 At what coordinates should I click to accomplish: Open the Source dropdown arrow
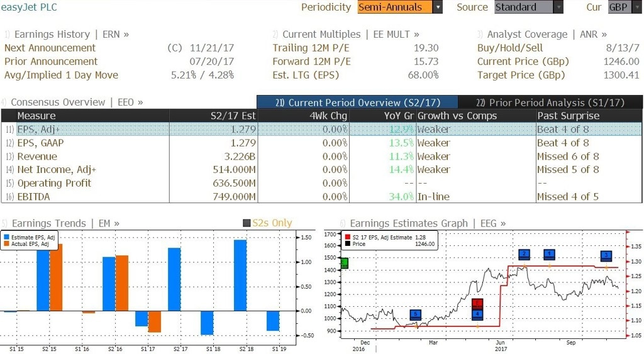point(558,7)
